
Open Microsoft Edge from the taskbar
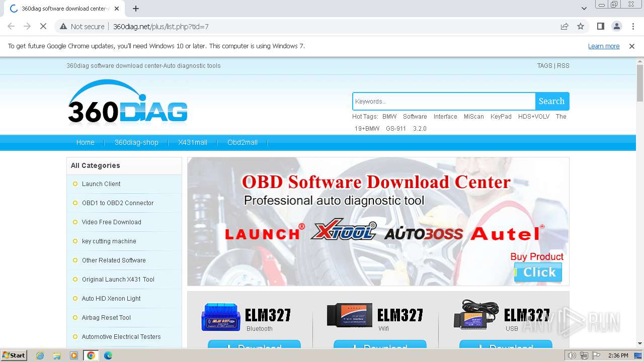point(108,355)
